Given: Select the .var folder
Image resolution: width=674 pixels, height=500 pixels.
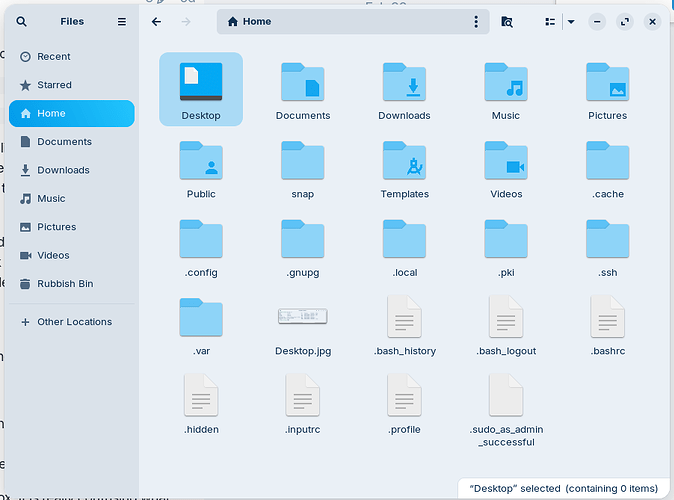Looking at the screenshot, I should coord(201,317).
